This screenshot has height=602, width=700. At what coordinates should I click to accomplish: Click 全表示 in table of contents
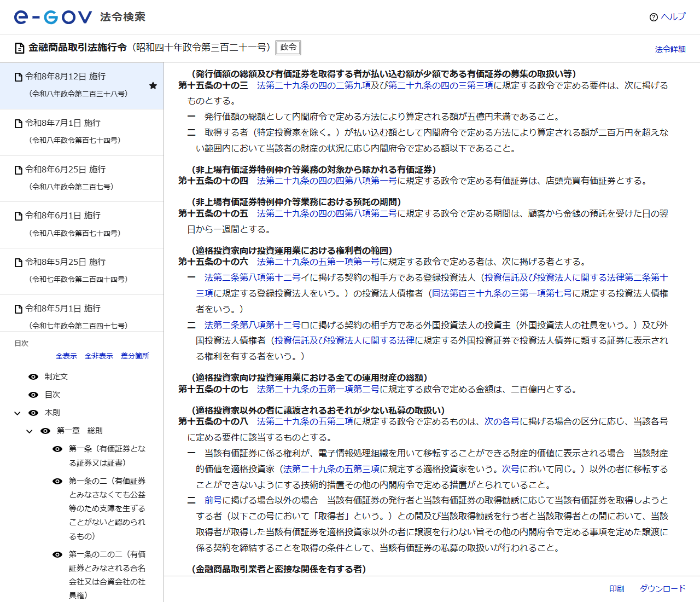66,356
